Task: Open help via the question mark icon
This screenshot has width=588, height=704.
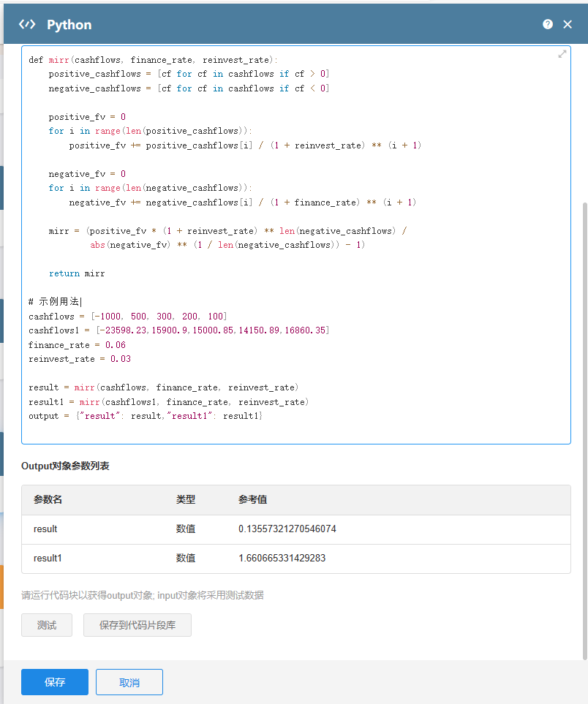Action: click(x=548, y=24)
